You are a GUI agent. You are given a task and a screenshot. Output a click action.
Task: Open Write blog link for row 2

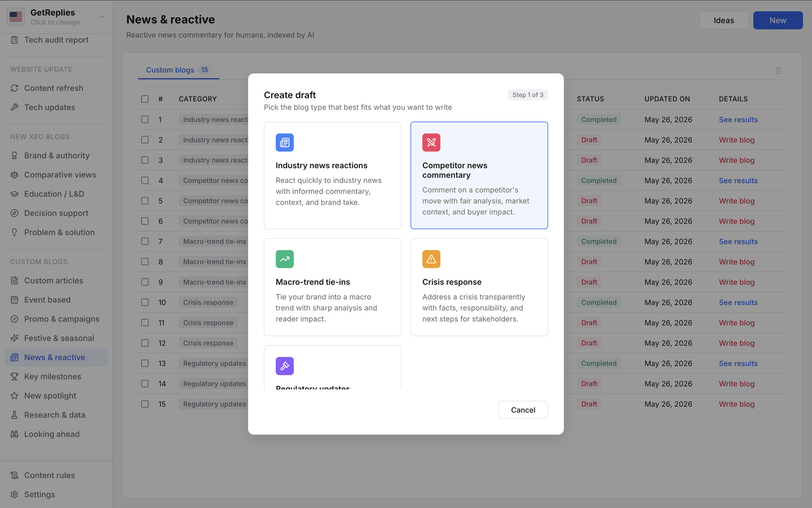tap(736, 140)
